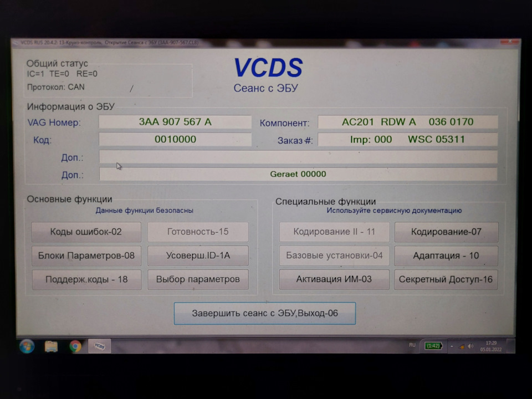Screen dimensions: 532x399
Task: Click the Show desktop strip
Action: [510, 346]
